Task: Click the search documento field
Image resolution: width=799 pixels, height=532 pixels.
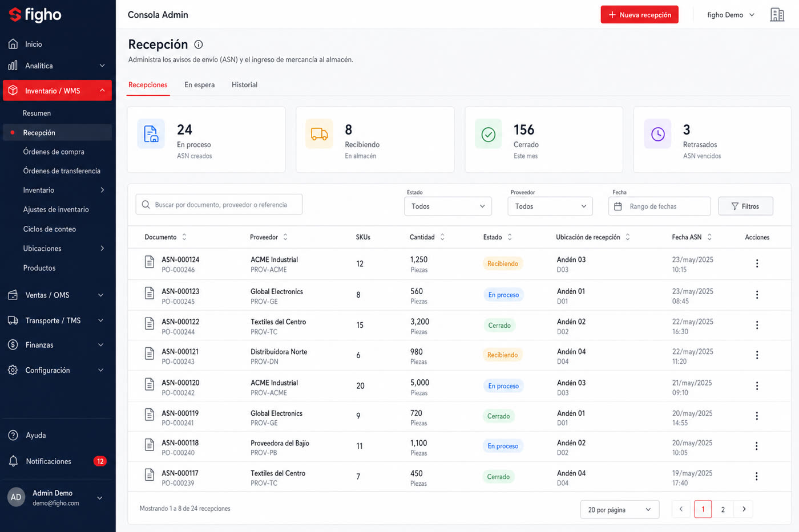Action: pyautogui.click(x=219, y=205)
